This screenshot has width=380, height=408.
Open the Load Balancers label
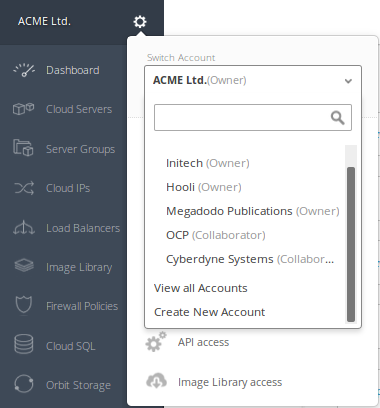83,228
